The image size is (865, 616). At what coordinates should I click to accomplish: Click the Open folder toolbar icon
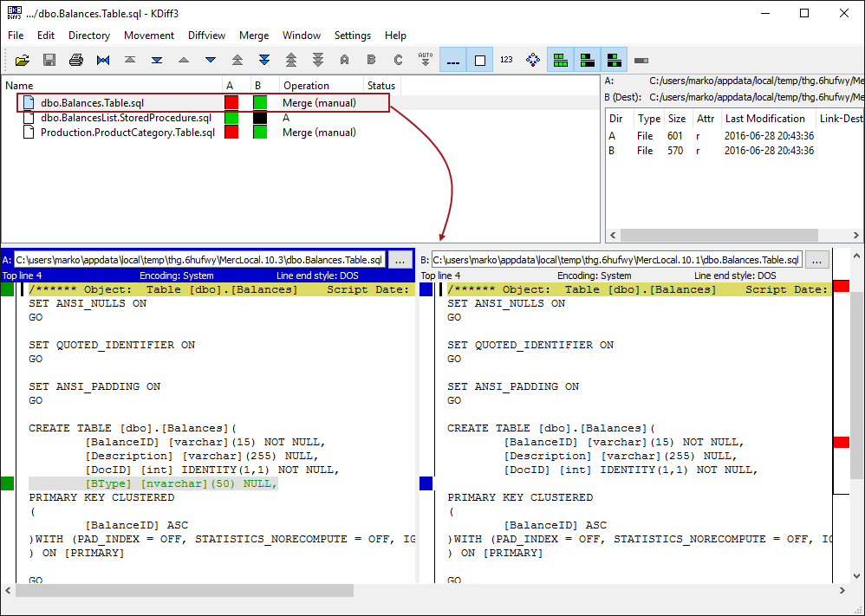(23, 60)
